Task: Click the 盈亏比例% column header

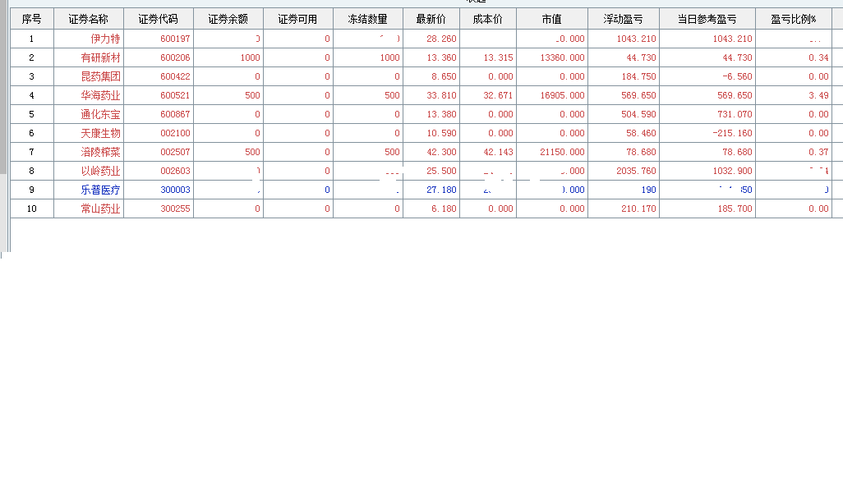Action: coord(794,20)
